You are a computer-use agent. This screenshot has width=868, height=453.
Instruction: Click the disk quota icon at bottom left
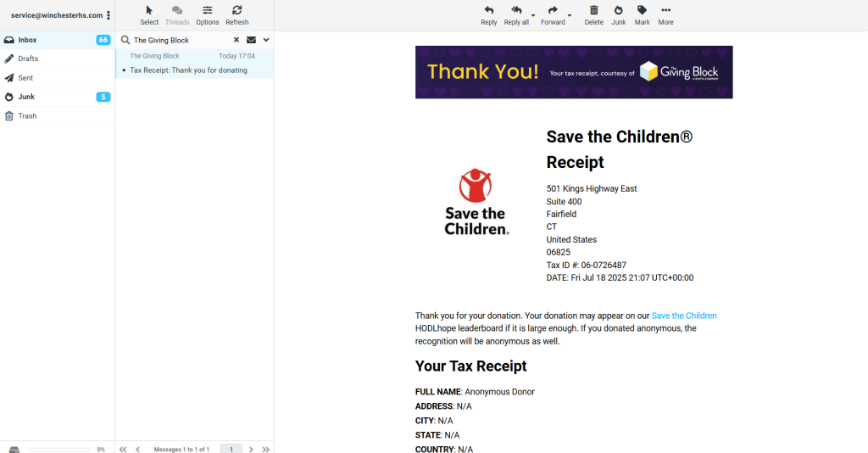(14, 450)
